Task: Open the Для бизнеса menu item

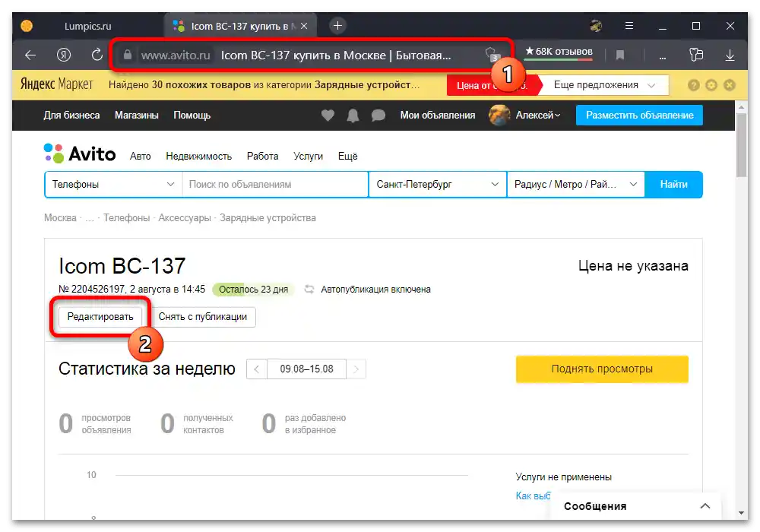Action: (71, 116)
